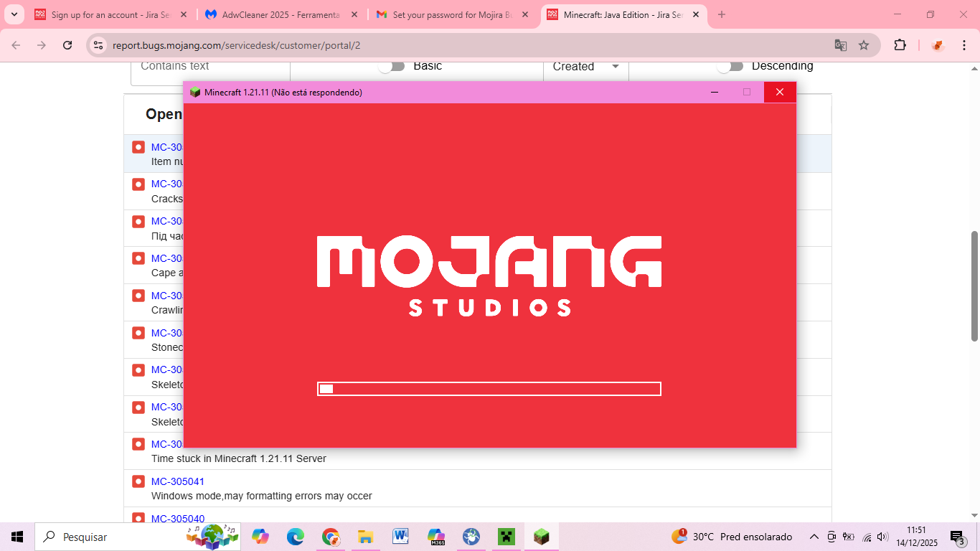Focus the Minecraft game grass block taskbar icon

[x=542, y=537]
